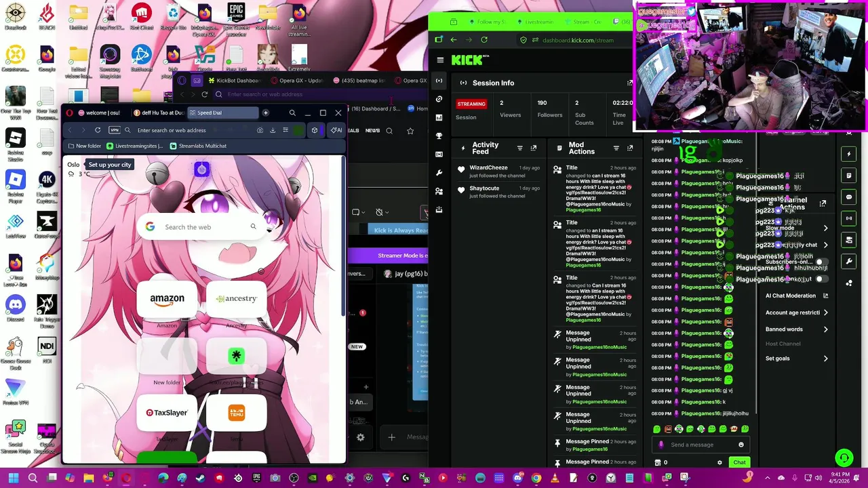The image size is (868, 488).
Task: Open the clips video icon in Kick sidebar
Action: (439, 155)
